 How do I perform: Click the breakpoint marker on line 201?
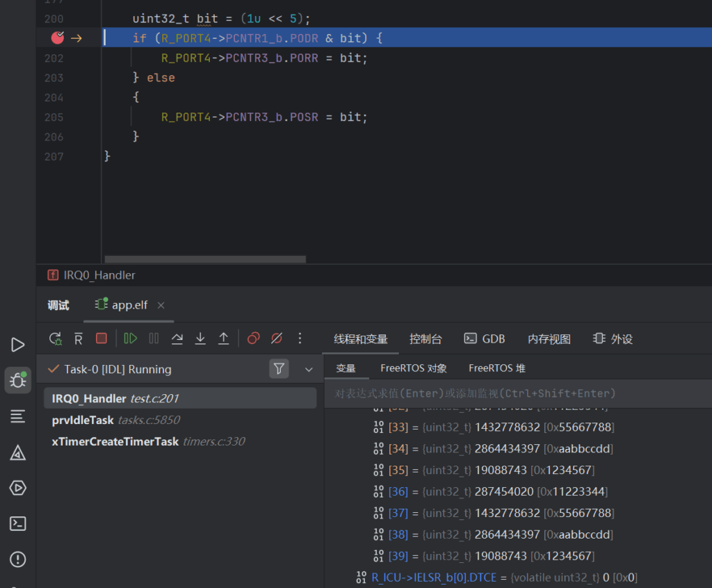pyautogui.click(x=58, y=38)
